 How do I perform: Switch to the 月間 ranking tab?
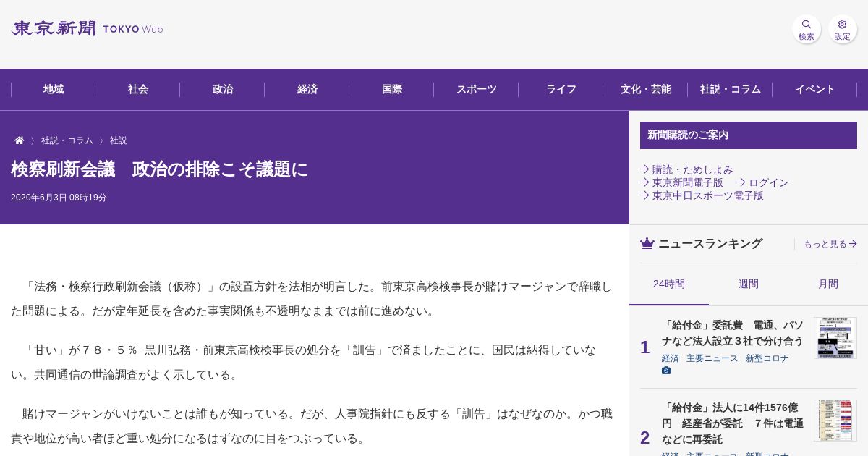click(828, 284)
